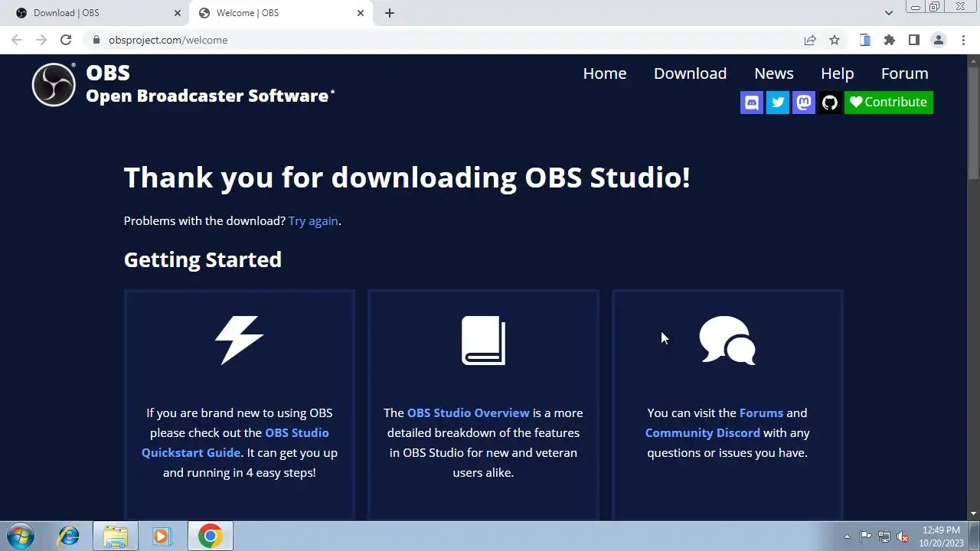Close the Welcome | OBS tab
The width and height of the screenshot is (980, 551).
(361, 13)
